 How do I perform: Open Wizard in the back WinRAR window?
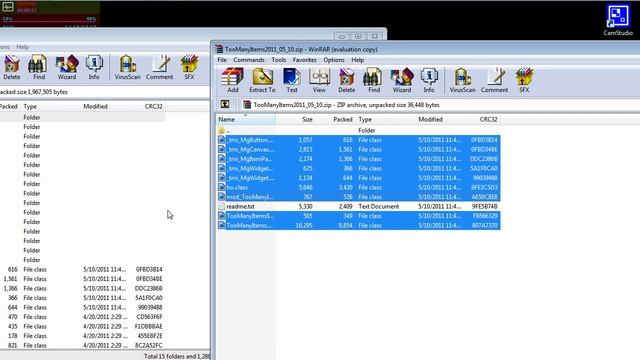coord(67,67)
